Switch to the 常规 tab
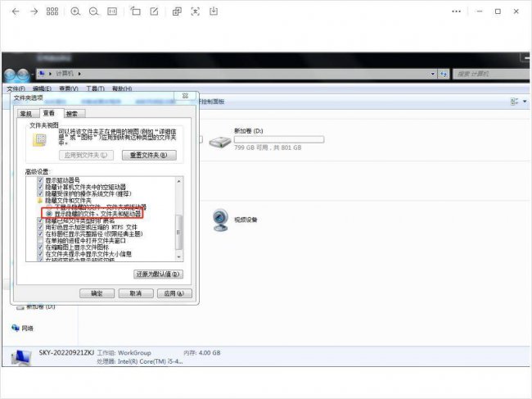This screenshot has height=399, width=532. tap(26, 113)
